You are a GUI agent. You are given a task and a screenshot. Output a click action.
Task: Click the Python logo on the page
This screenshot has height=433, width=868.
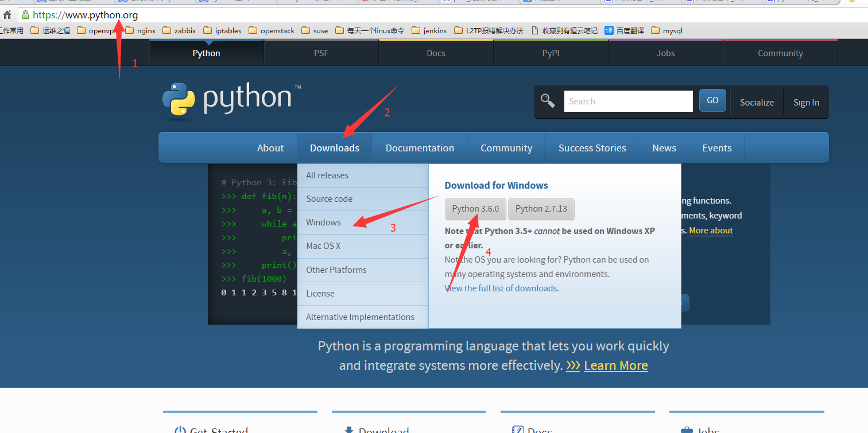[231, 100]
